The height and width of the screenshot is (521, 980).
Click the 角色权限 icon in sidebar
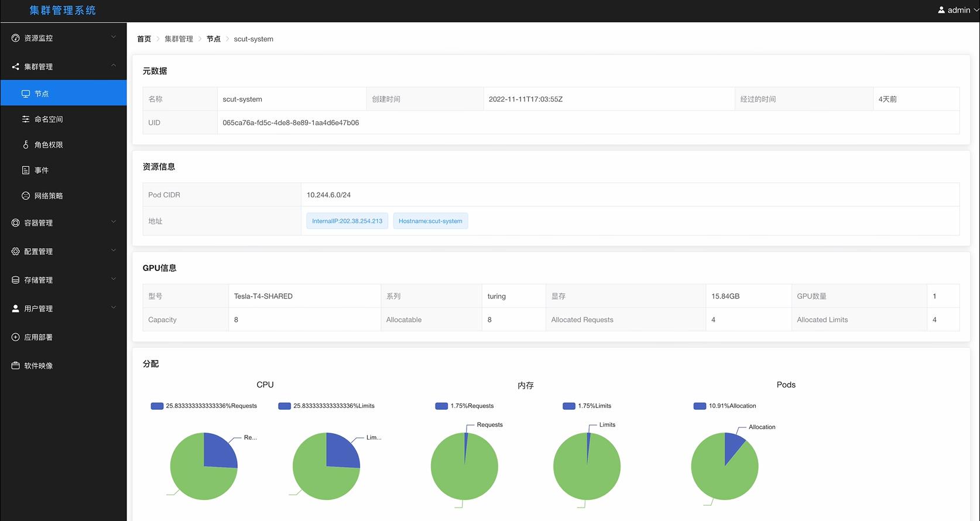point(26,145)
